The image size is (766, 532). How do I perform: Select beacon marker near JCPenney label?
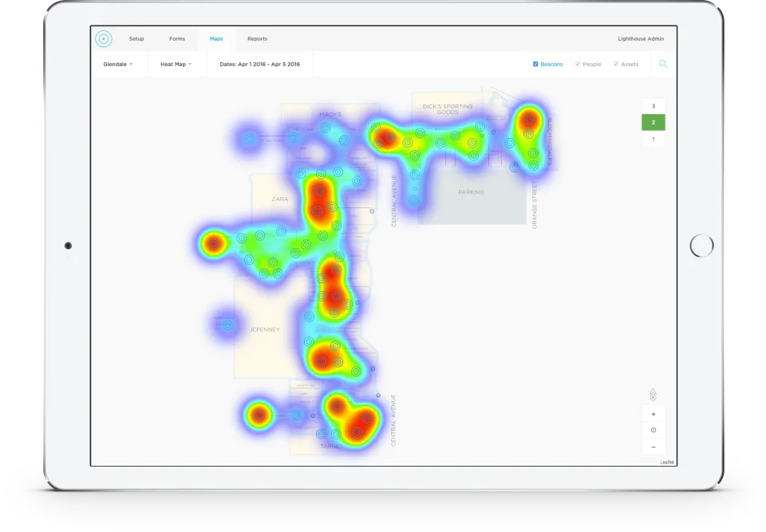227,325
